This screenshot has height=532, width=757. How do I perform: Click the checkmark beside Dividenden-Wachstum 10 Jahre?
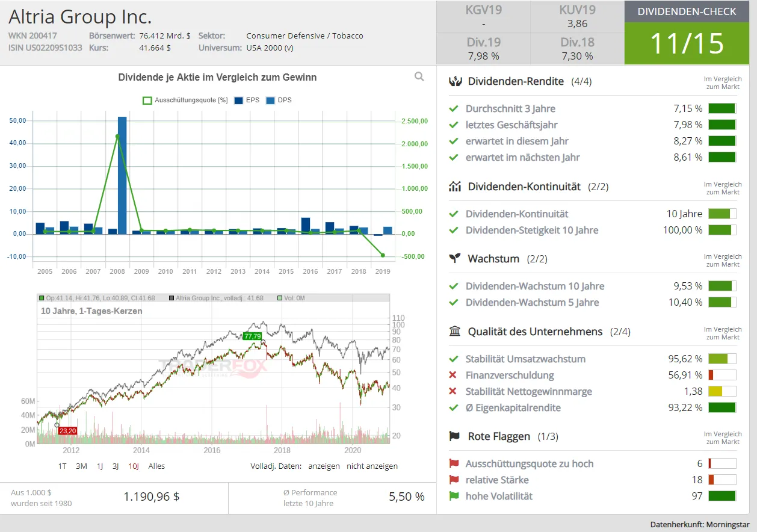tap(454, 286)
